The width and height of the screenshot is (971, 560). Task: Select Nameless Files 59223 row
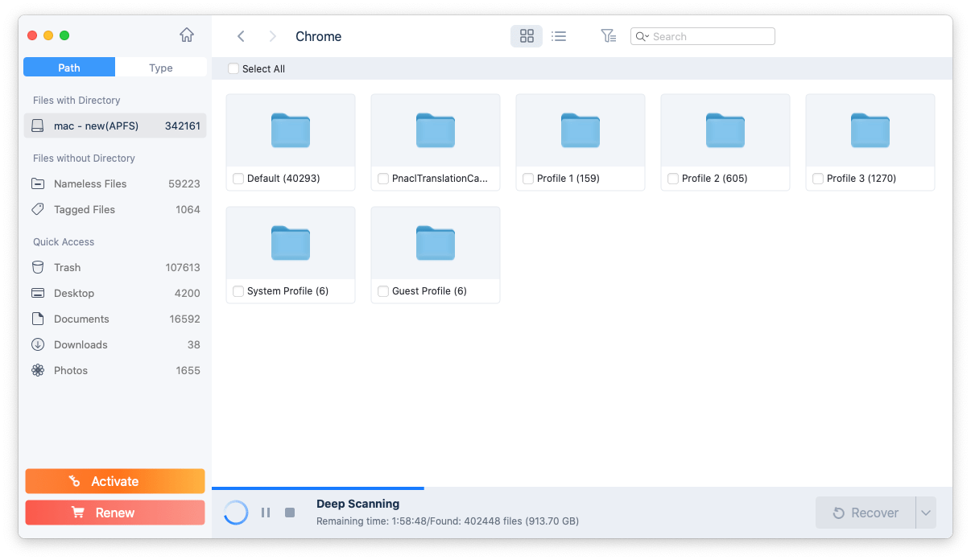point(115,183)
